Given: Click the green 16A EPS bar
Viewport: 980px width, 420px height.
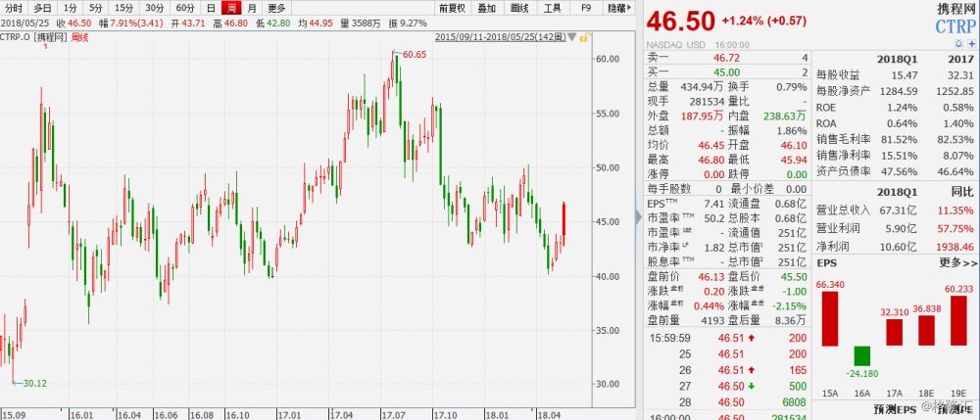Looking at the screenshot, I should point(861,355).
